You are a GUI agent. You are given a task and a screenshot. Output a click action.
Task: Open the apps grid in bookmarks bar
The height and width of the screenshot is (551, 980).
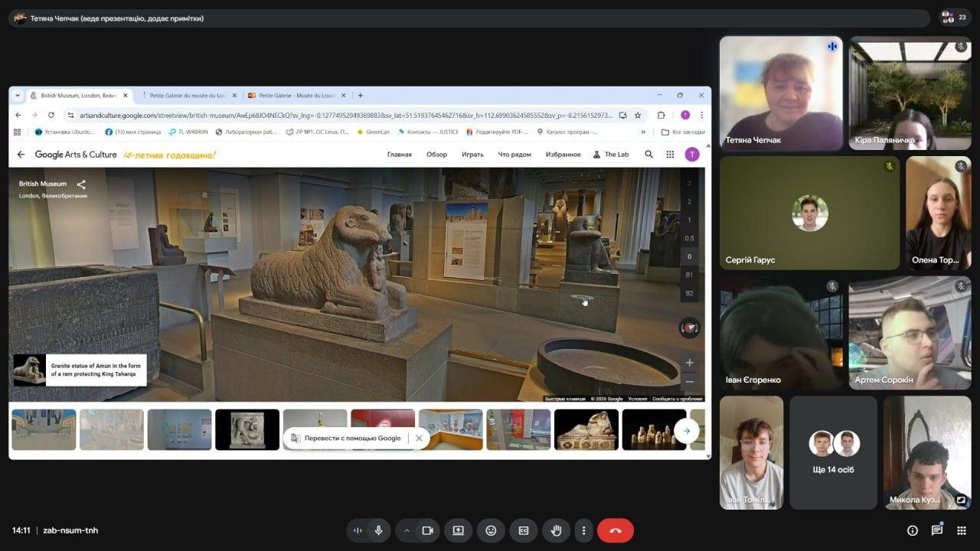(x=18, y=132)
